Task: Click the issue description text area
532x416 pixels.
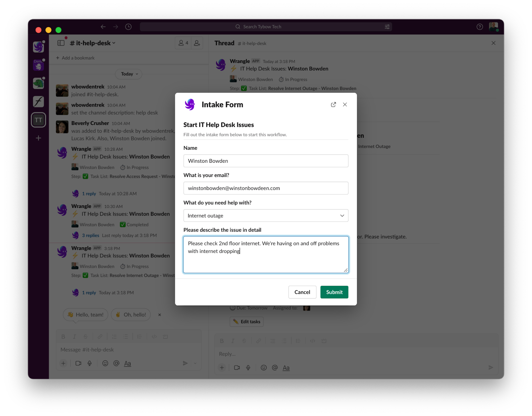Action: (266, 255)
